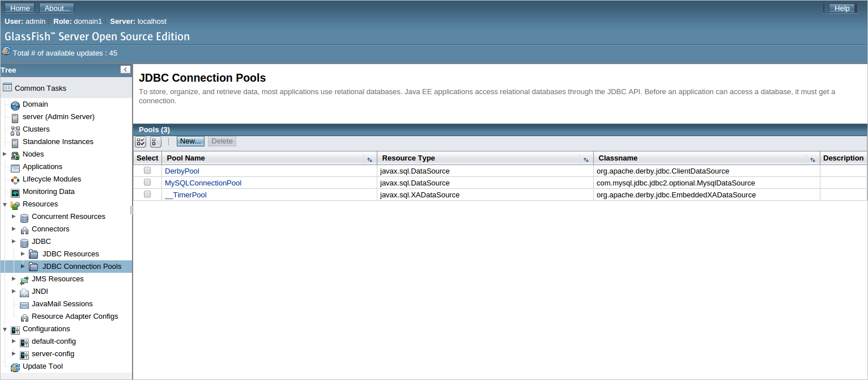Screen dimensions: 868x380
Task: Click the Standalone Instances icon
Action: [15, 143]
